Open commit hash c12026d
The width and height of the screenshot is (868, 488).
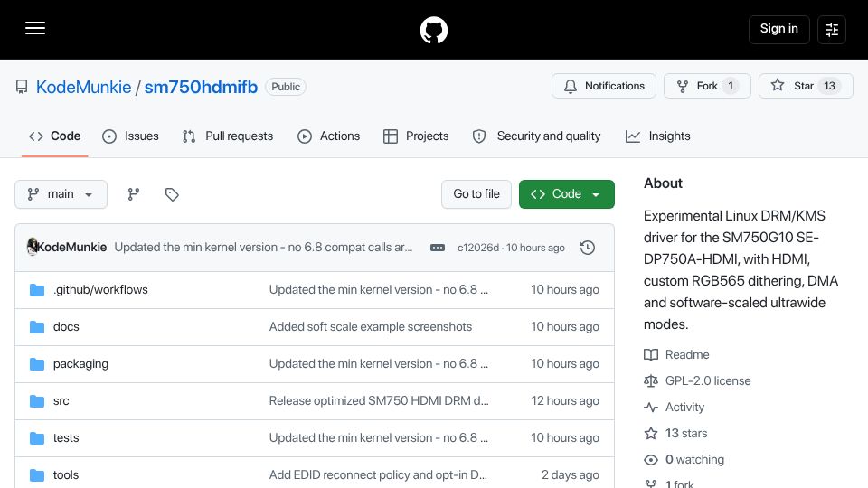tap(477, 248)
